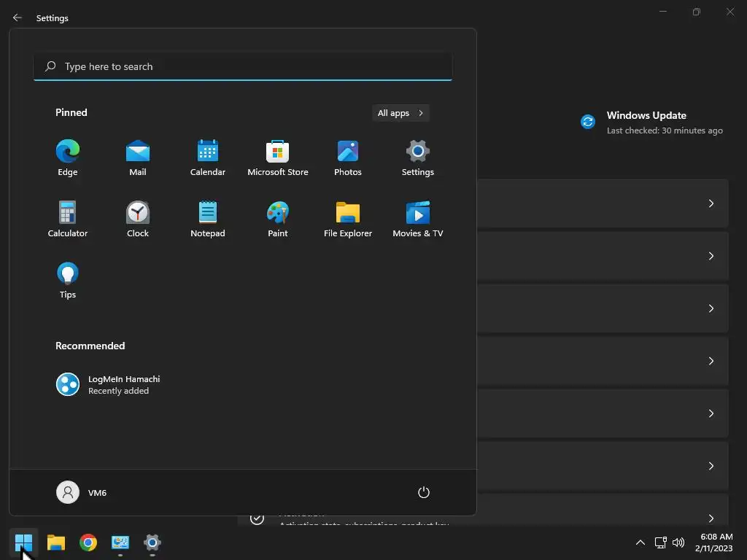Click the Start button on the taskbar
The width and height of the screenshot is (747, 560).
coord(23,542)
